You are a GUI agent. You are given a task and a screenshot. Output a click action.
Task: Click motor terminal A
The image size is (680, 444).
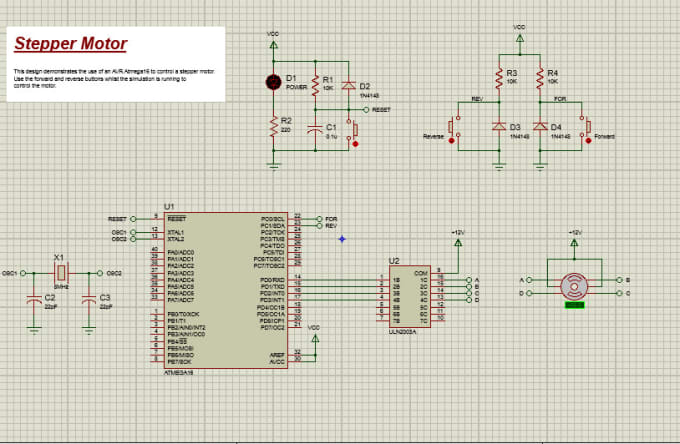pos(529,280)
